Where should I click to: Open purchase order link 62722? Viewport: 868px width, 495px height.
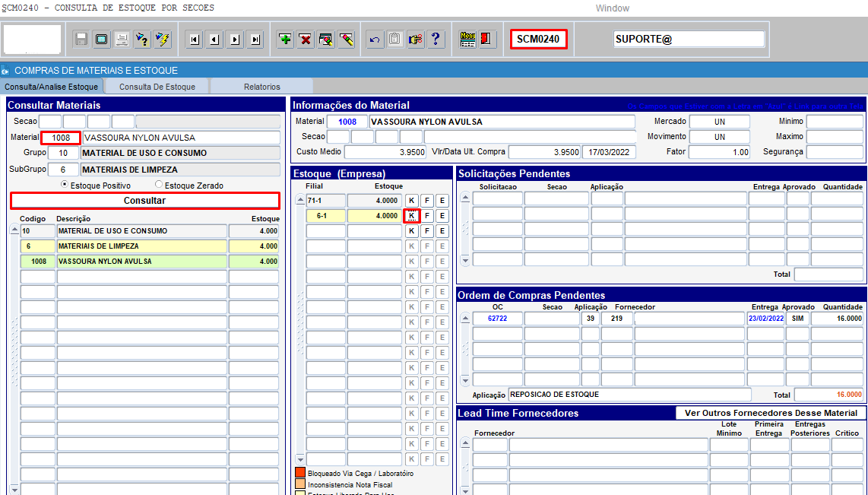[497, 319]
